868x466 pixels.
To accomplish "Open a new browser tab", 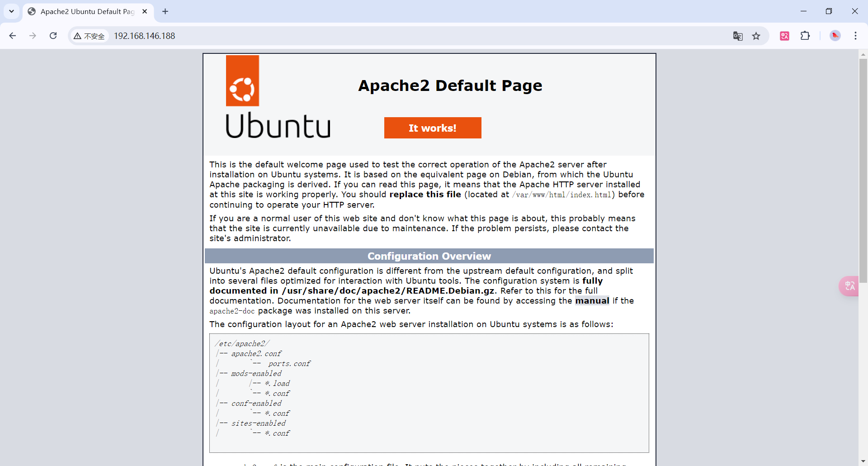I will coord(165,11).
